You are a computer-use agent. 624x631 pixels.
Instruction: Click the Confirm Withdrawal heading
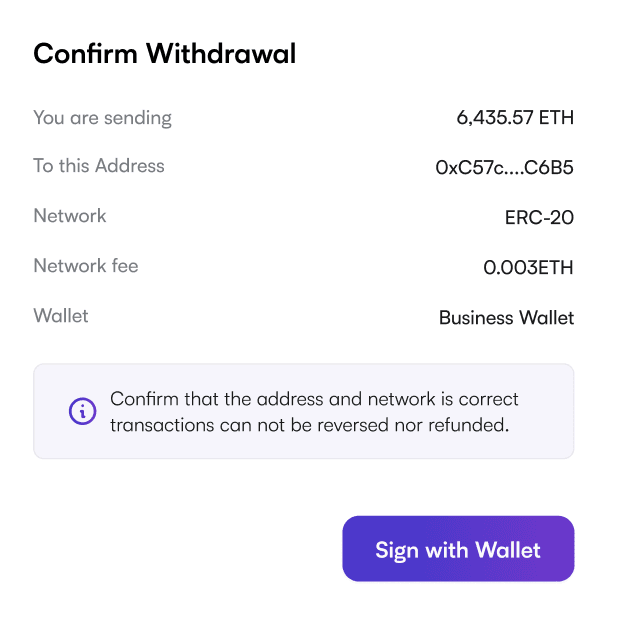[x=165, y=54]
